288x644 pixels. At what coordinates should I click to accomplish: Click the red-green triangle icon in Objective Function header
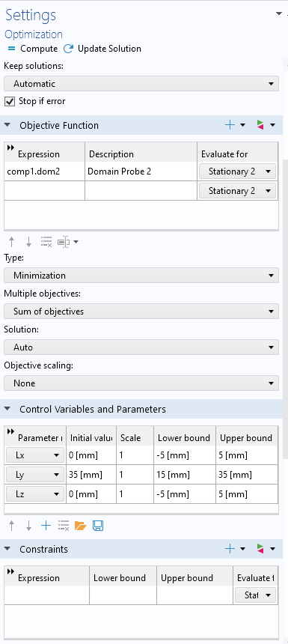pos(260,125)
